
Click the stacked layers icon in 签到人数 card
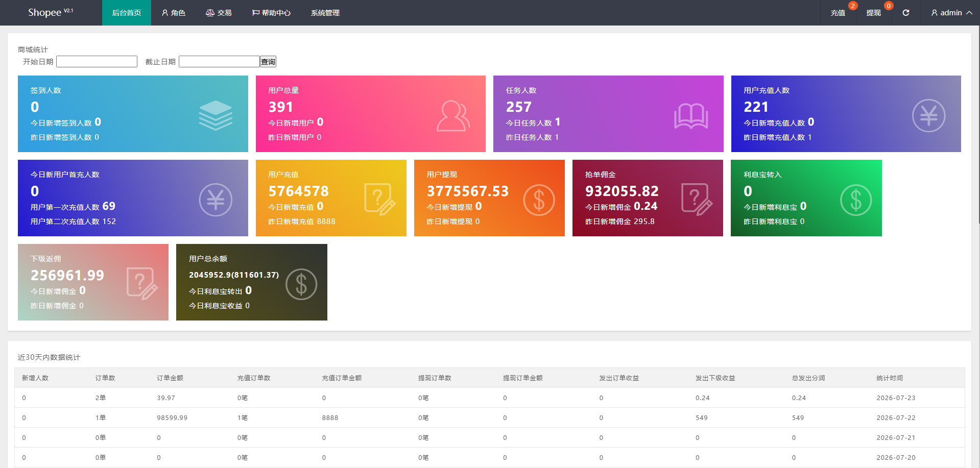coord(216,115)
